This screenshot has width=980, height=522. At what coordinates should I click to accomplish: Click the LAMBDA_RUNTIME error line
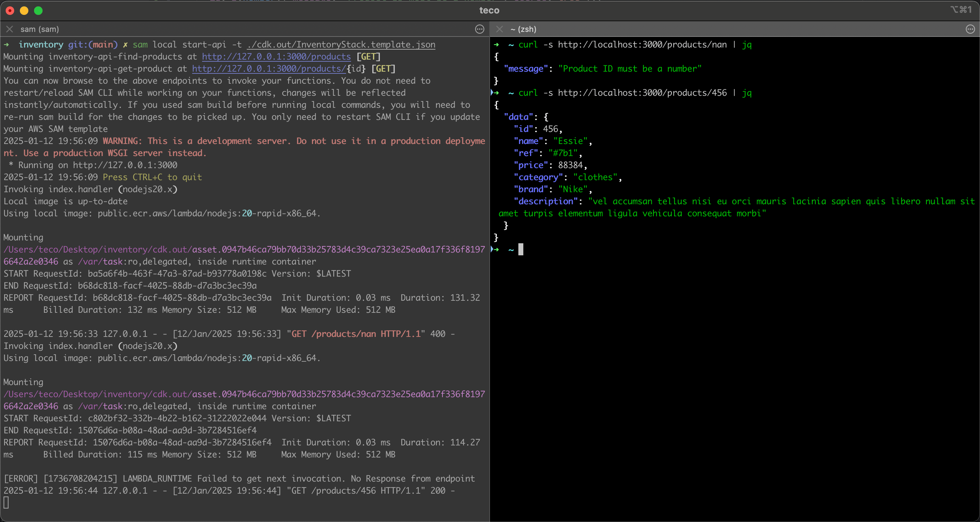pos(239,479)
